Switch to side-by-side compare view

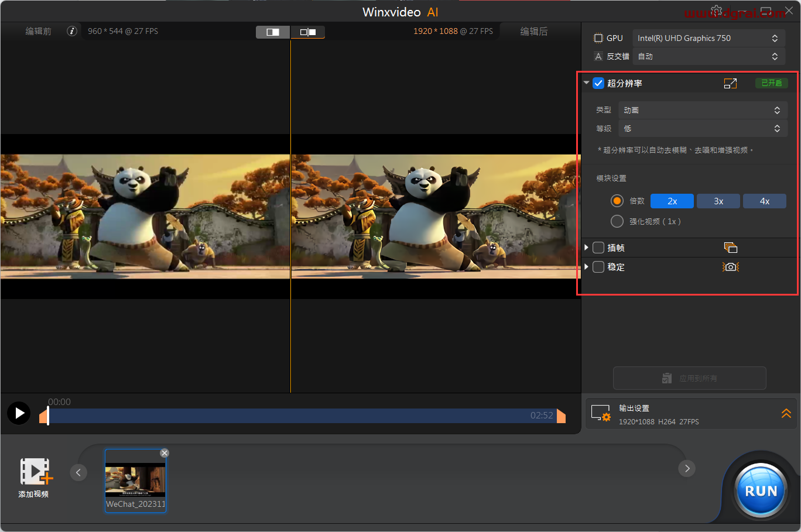coord(308,32)
